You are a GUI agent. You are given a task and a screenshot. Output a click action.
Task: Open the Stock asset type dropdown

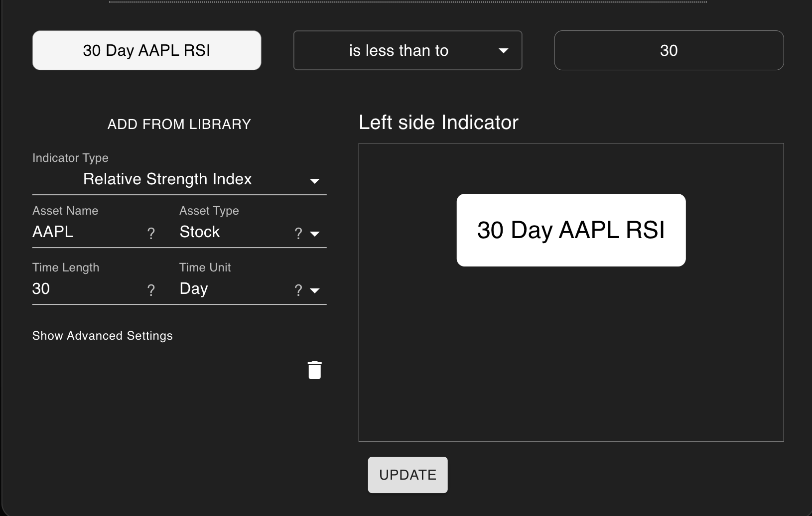[x=199, y=232]
